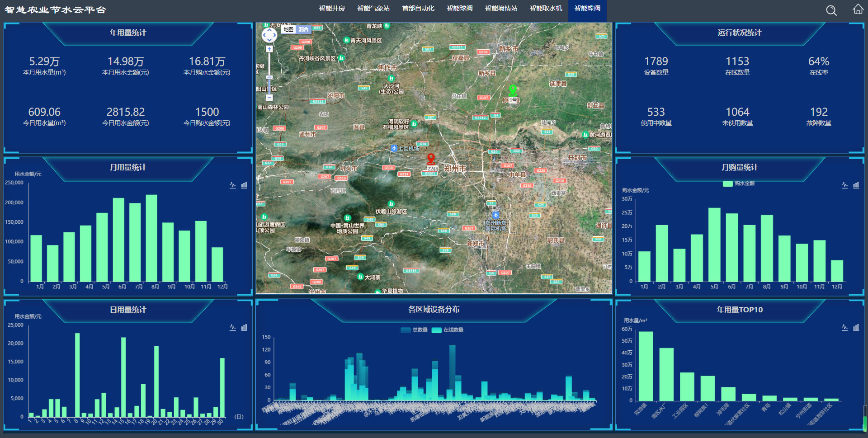Select 混合 hybrid map mode
Screen dimensions: 868x438
coord(303,29)
